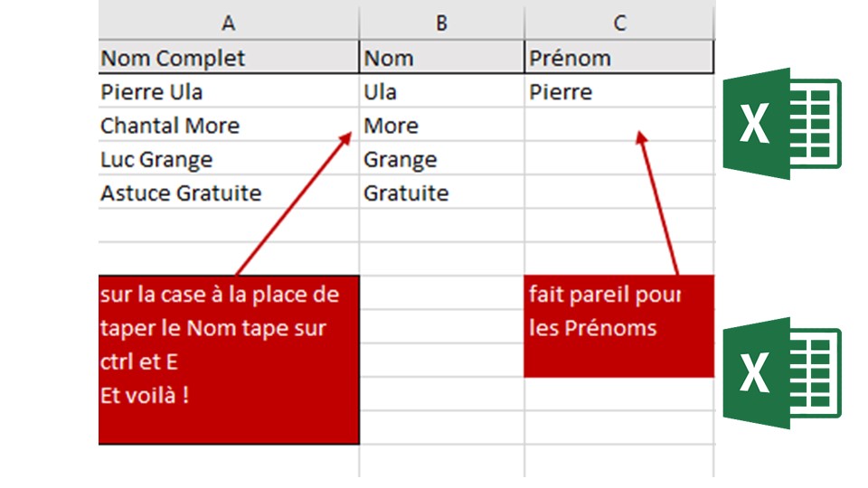This screenshot has height=488, width=868.
Task: Select the cell containing "Pierre Ula"
Action: (228, 92)
